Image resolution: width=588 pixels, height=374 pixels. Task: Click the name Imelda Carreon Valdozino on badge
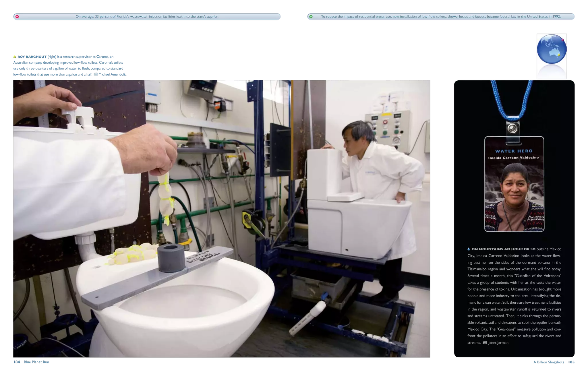pos(513,158)
